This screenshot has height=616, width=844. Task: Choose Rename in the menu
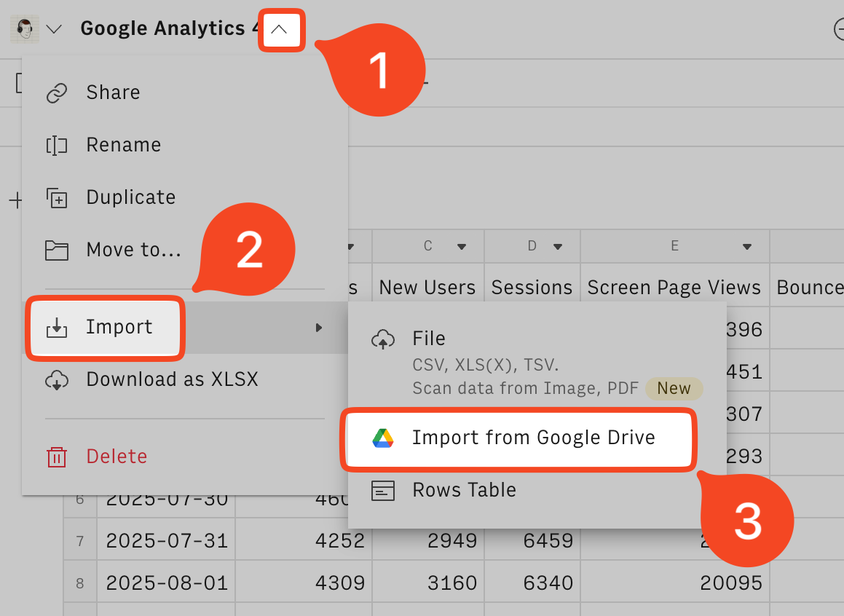click(185, 145)
